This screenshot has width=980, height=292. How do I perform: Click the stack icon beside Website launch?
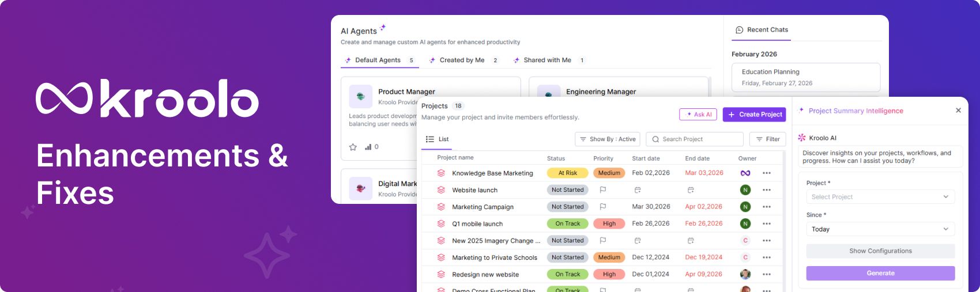tap(441, 190)
